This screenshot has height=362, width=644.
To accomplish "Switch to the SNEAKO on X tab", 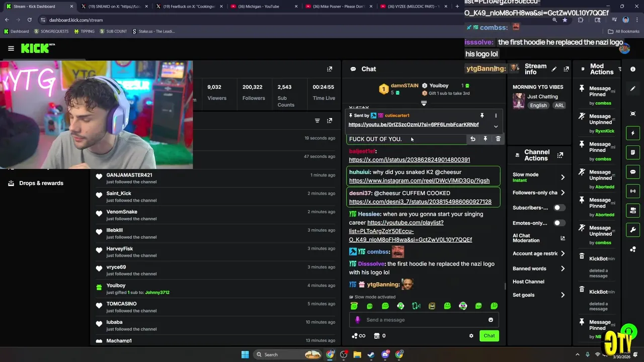I will pyautogui.click(x=115, y=7).
